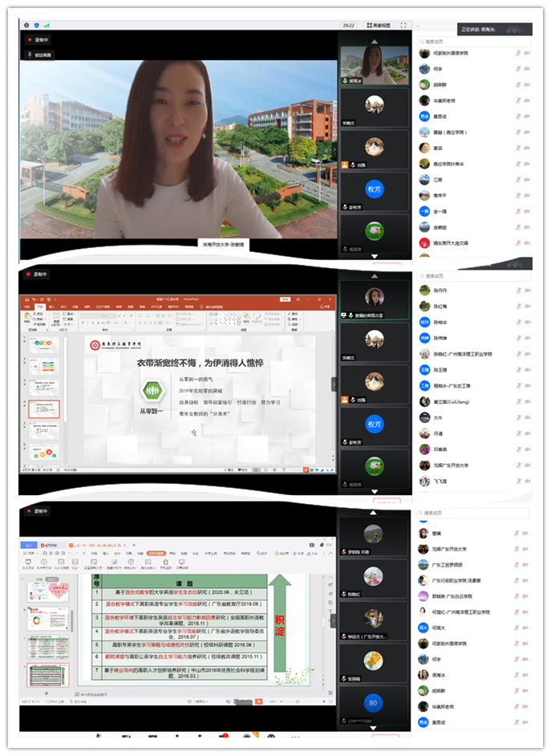Click 江南's microphone icon in member list
This screenshot has width=551, height=756.
coord(518,180)
